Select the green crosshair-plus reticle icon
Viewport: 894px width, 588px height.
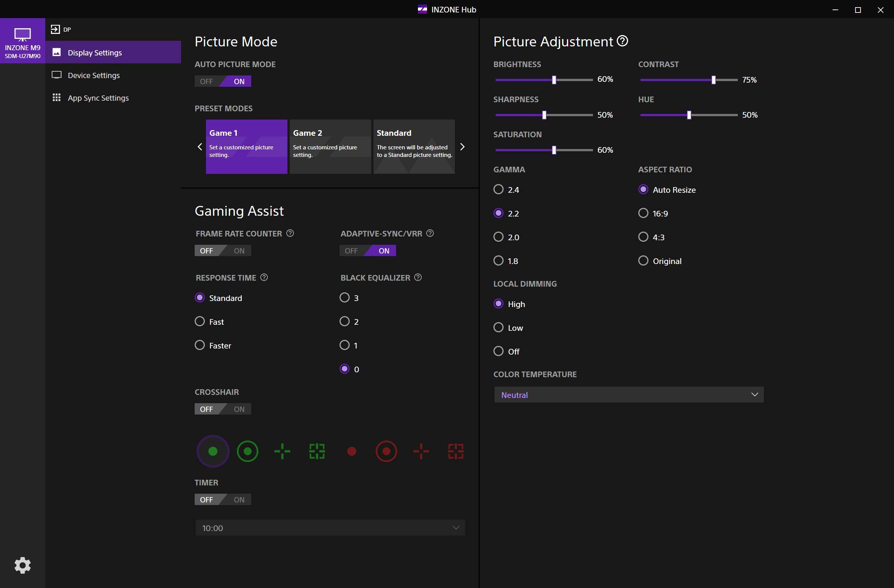tap(282, 451)
